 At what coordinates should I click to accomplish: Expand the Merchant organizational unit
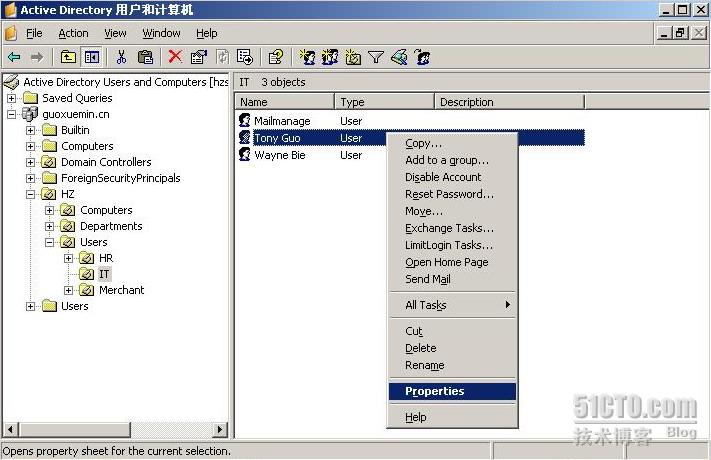point(68,290)
